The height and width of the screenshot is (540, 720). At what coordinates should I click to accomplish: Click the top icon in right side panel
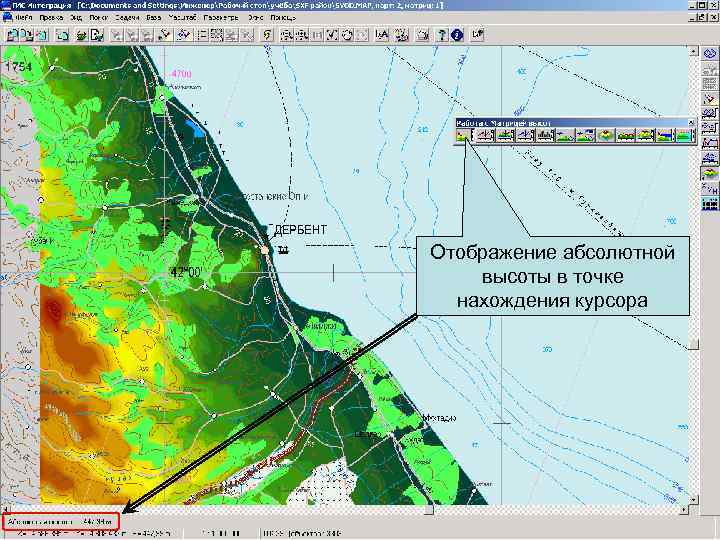click(x=710, y=55)
